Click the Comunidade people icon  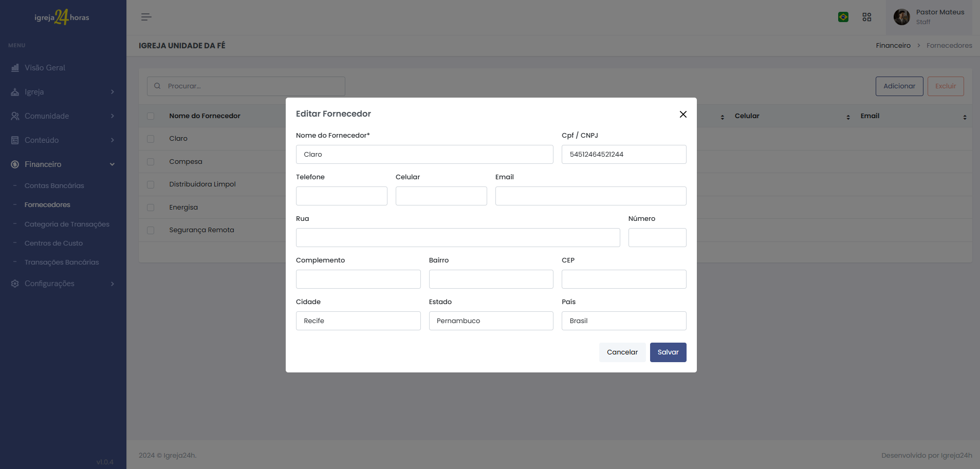coord(15,116)
